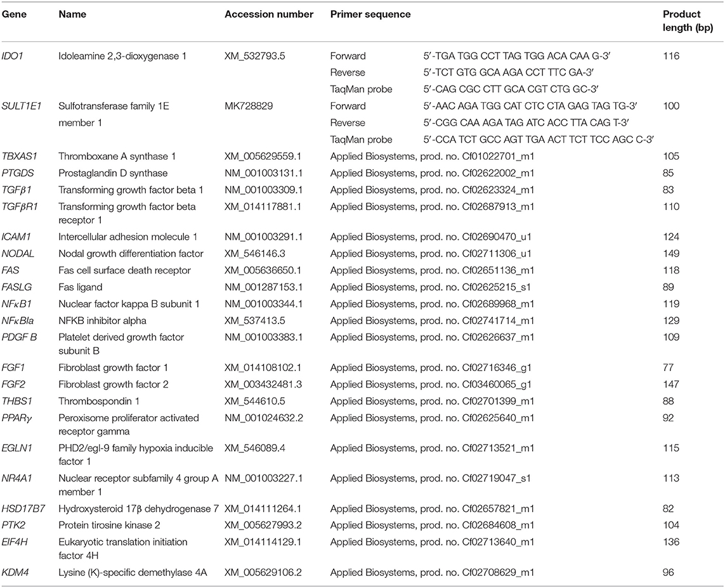Select the EGLN1 gene cell
Viewport: 725px width, 588px height.
16,448
